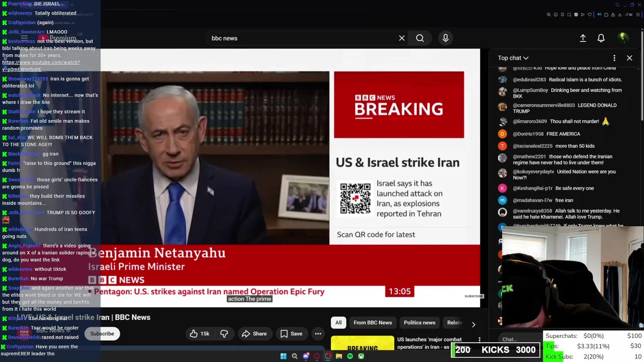Clear the bbc news search query
This screenshot has height=362, width=644.
click(401, 38)
